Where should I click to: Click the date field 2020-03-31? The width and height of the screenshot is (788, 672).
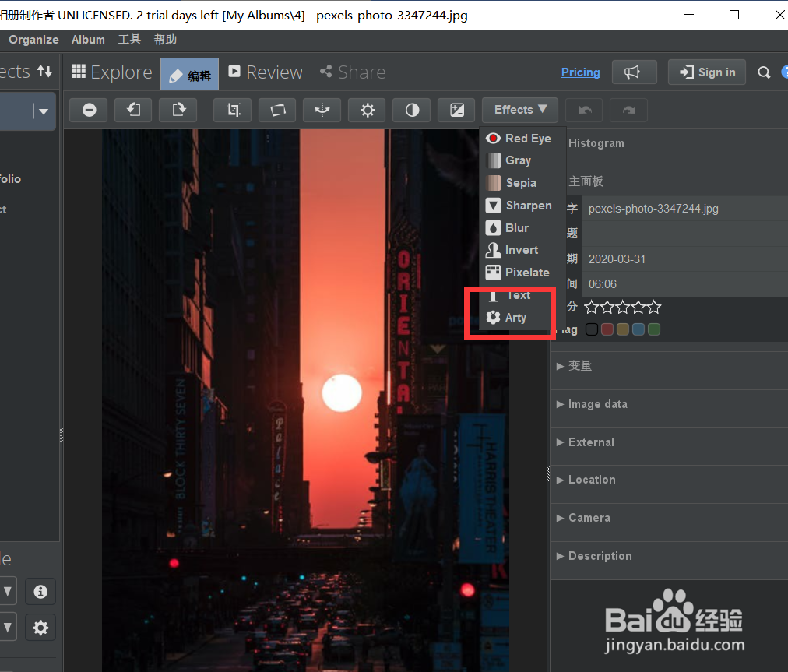coord(685,259)
